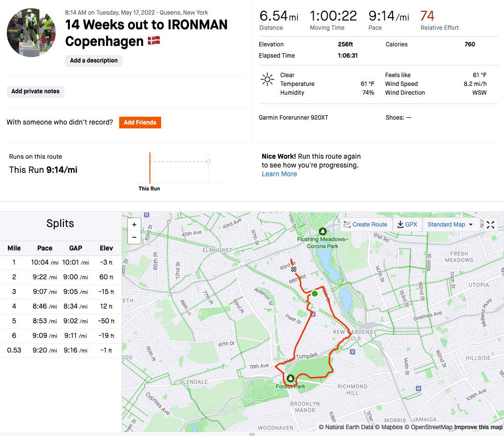Click the empty circle endpoint on the progress chart
This screenshot has height=436, width=504.
click(x=209, y=161)
